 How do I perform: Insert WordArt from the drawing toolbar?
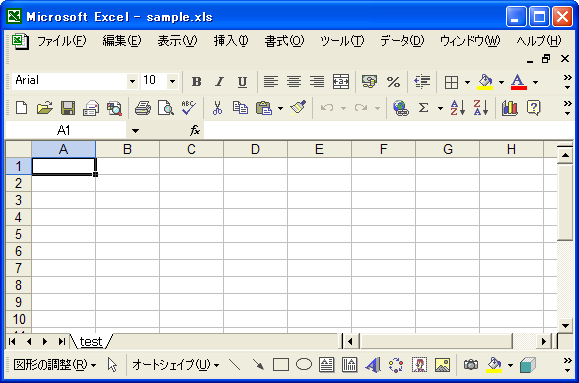click(373, 365)
